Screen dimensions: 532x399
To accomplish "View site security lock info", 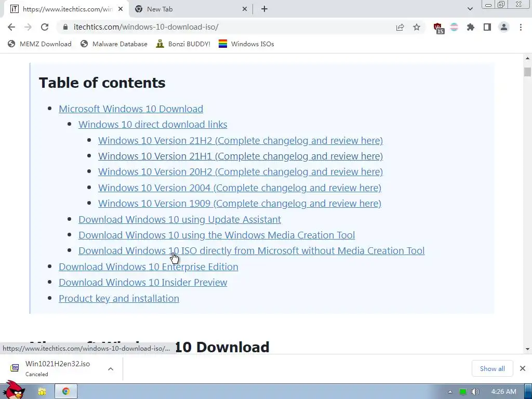I will 65,27.
